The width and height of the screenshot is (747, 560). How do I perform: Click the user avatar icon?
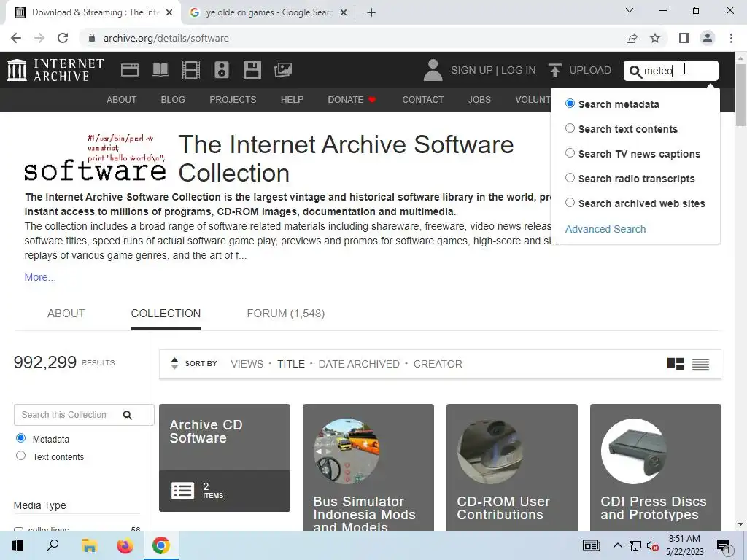tap(433, 70)
